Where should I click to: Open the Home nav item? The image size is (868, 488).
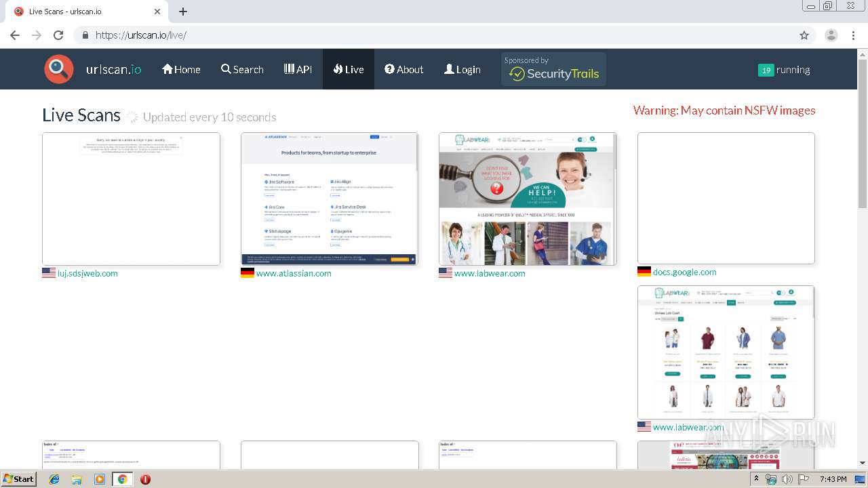pos(181,69)
